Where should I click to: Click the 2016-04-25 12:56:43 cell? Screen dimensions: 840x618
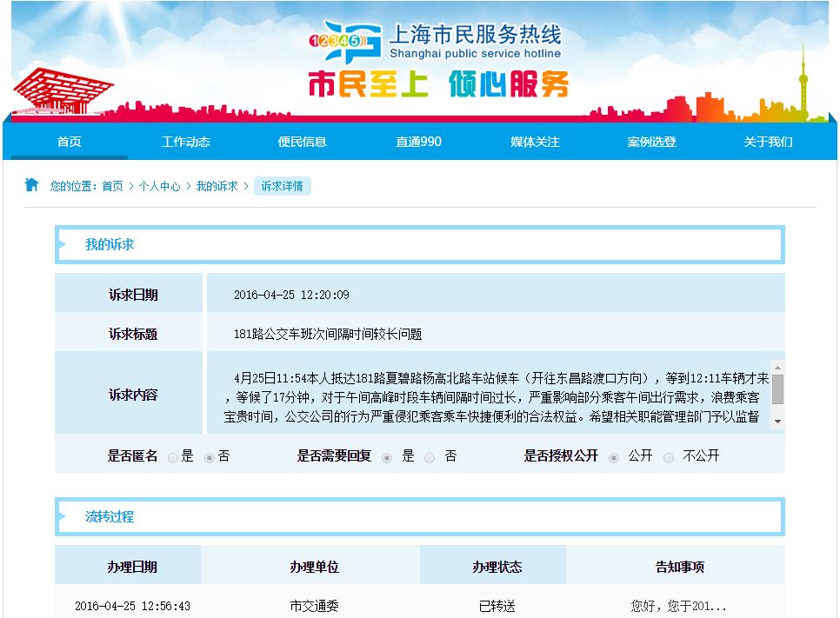132,606
